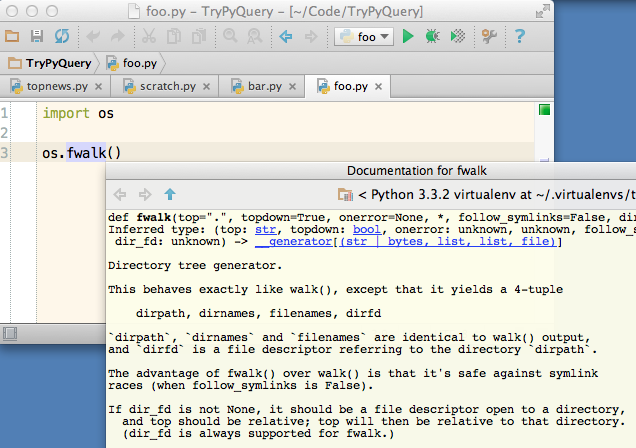
Task: Click the blue up arrow in documentation popup
Action: click(170, 195)
